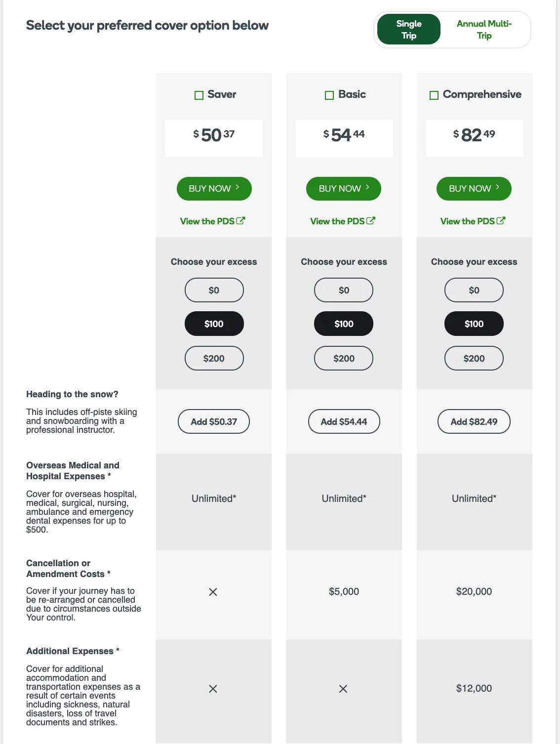Tick the Comprehensive plan checkbox
This screenshot has height=744, width=560.
tap(434, 95)
